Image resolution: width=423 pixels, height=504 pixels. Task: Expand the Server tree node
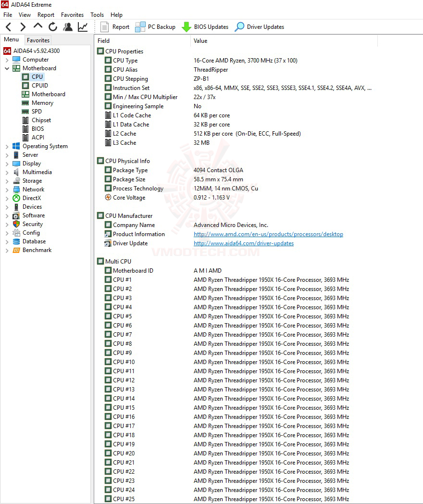pyautogui.click(x=7, y=155)
